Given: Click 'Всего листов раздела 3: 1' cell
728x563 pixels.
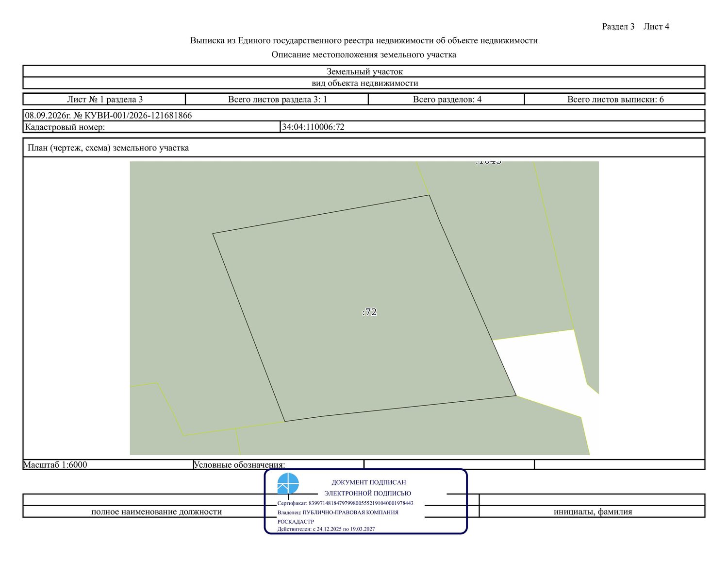Looking at the screenshot, I should click(277, 99).
